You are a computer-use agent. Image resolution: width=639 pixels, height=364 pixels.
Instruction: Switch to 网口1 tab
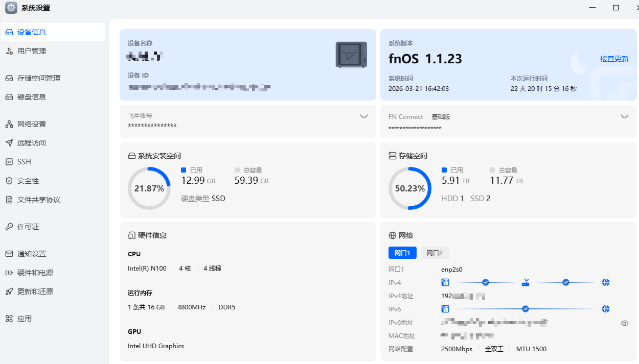point(402,253)
